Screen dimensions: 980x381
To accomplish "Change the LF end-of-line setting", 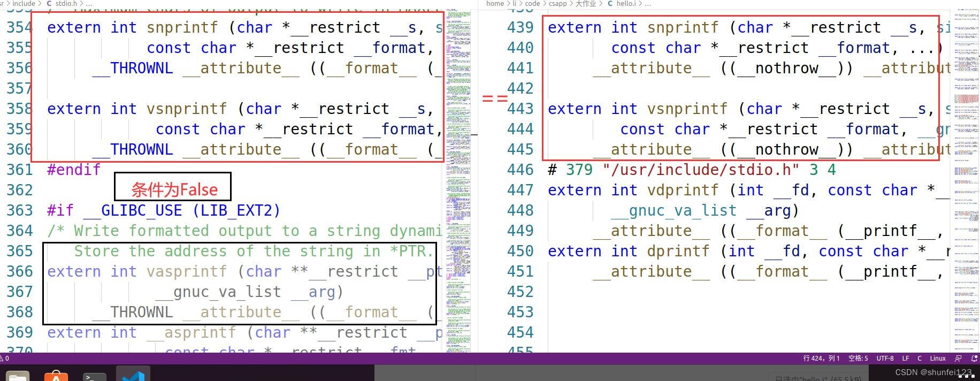I will [x=906, y=359].
